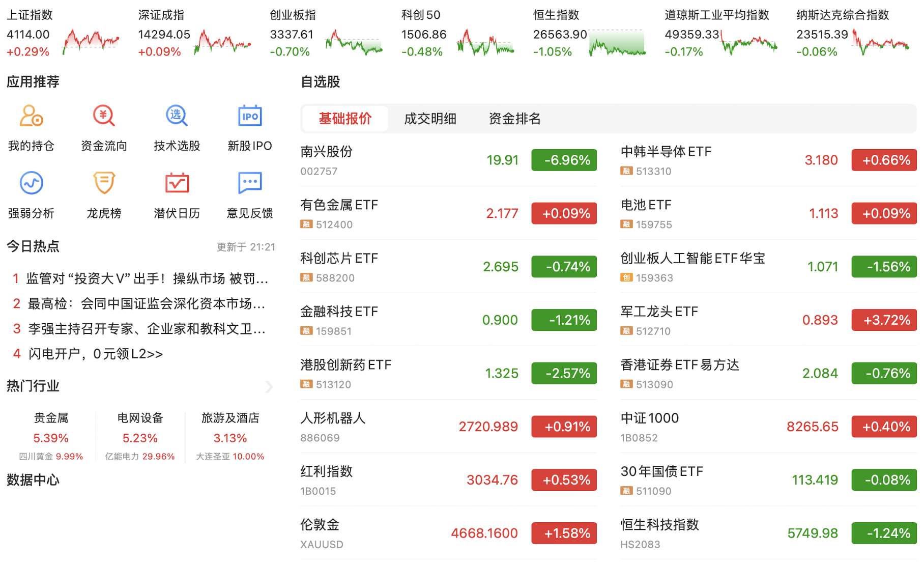
Task: Select the 基础报价 tab
Action: [x=345, y=119]
